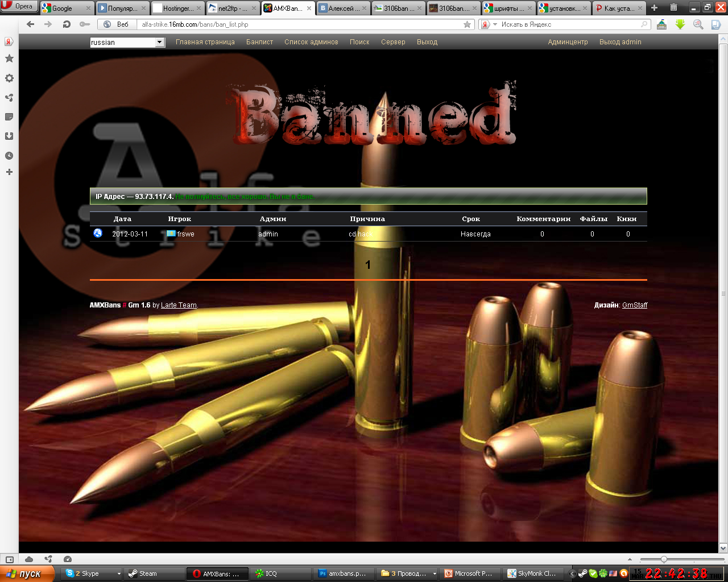Screen dimensions: 728x582
Task: Add a sidebar panel with the plus icon
Action: [x=9, y=172]
